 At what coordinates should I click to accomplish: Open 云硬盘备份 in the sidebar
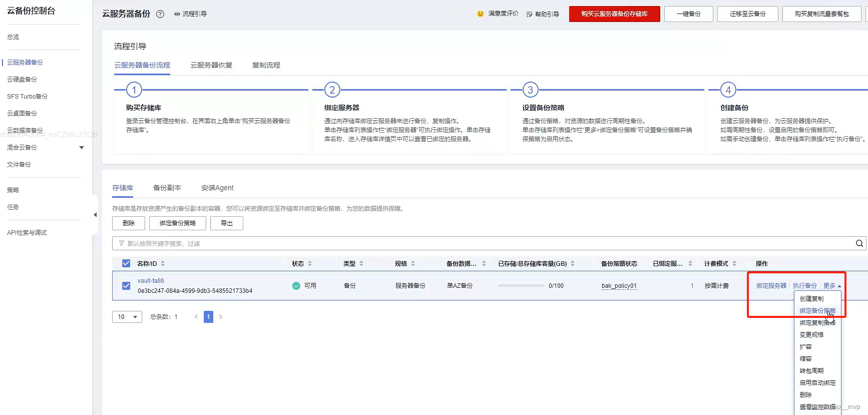click(x=22, y=80)
